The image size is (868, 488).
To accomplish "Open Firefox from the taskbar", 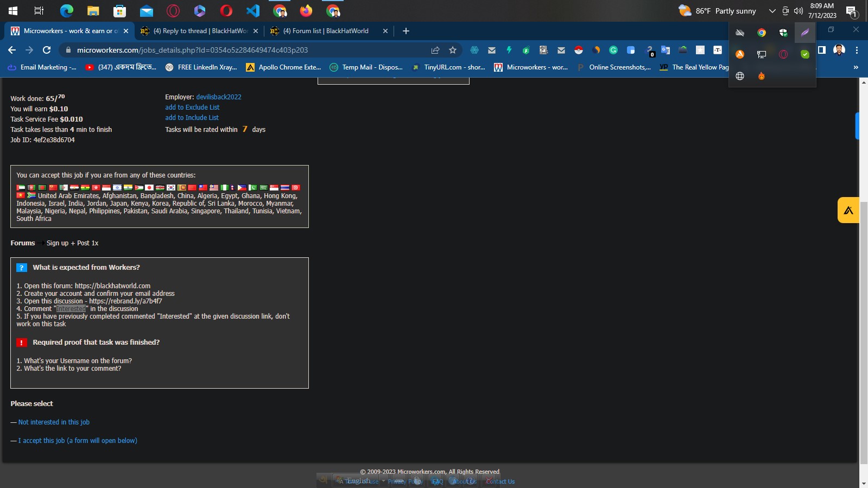I will pyautogui.click(x=306, y=10).
